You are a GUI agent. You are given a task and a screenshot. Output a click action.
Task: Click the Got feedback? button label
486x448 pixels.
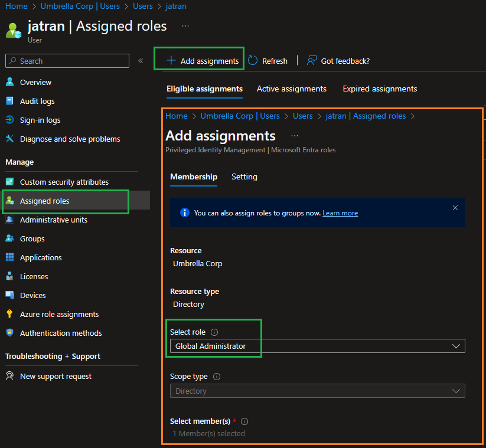click(345, 61)
